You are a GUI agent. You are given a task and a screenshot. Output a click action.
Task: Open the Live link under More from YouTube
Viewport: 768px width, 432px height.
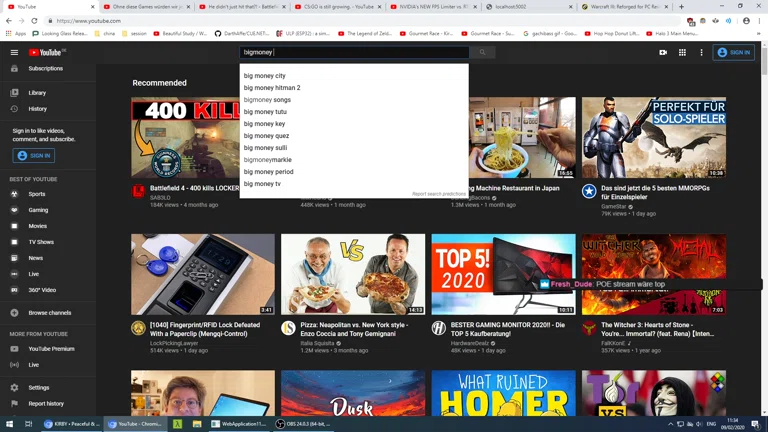[33, 365]
